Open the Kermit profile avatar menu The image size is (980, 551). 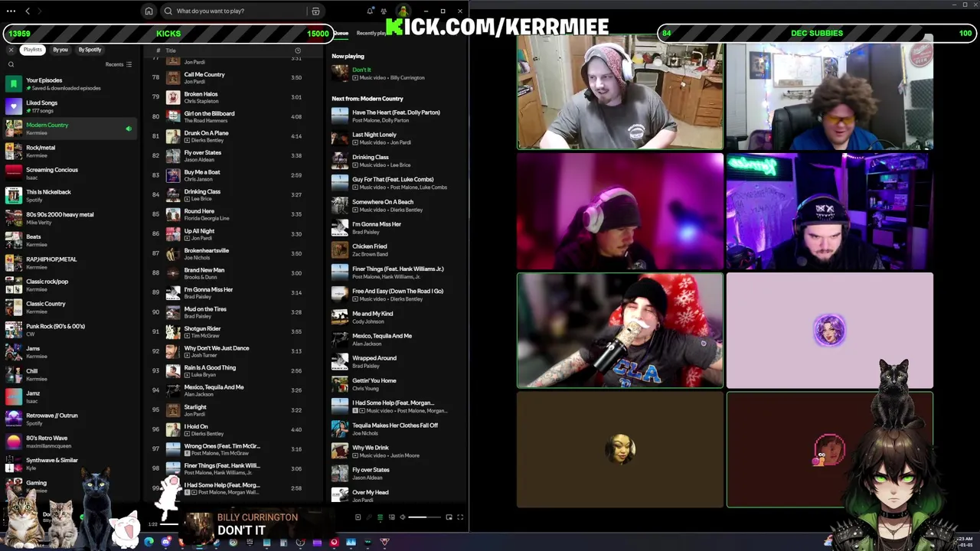click(402, 11)
